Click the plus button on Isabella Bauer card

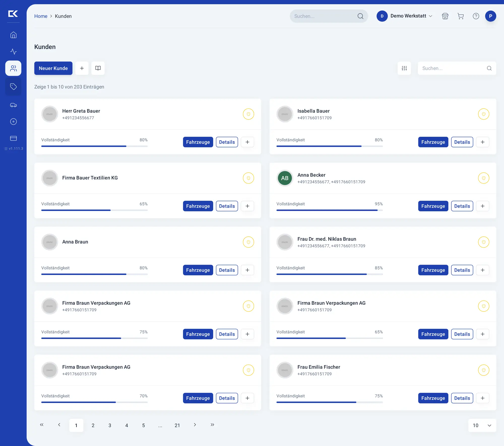coord(483,142)
